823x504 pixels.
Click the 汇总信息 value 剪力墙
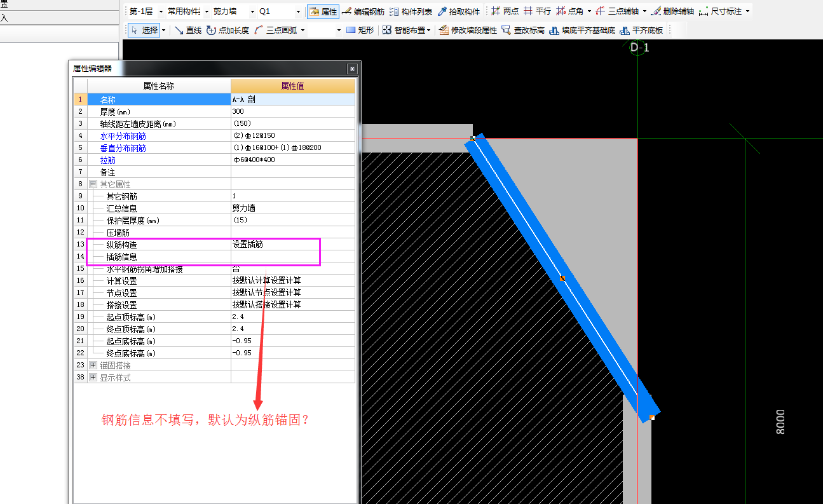click(292, 208)
